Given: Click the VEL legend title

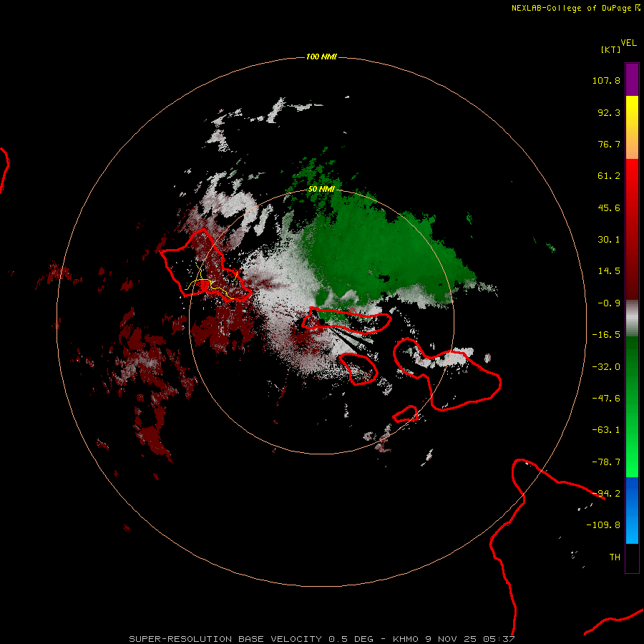Looking at the screenshot, I should [x=629, y=43].
